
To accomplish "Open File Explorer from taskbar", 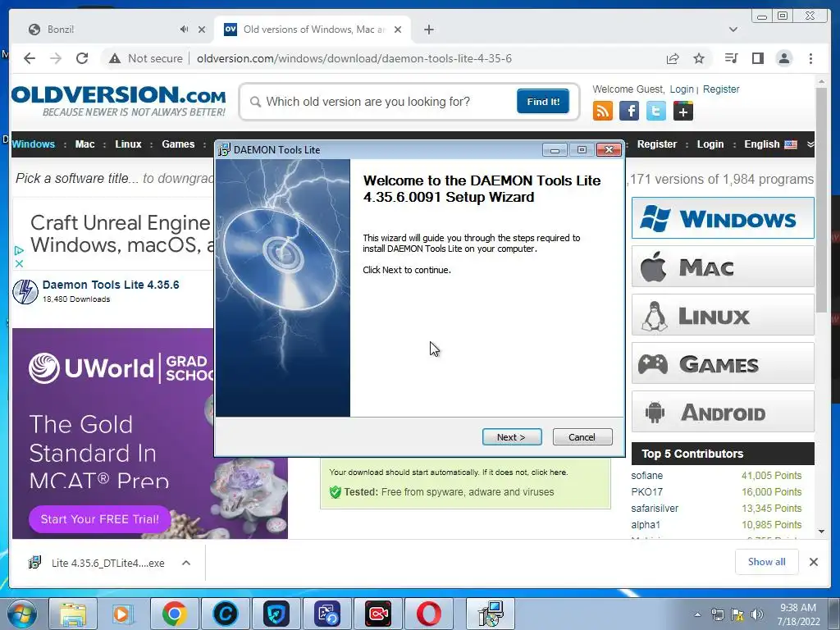I will click(x=73, y=614).
